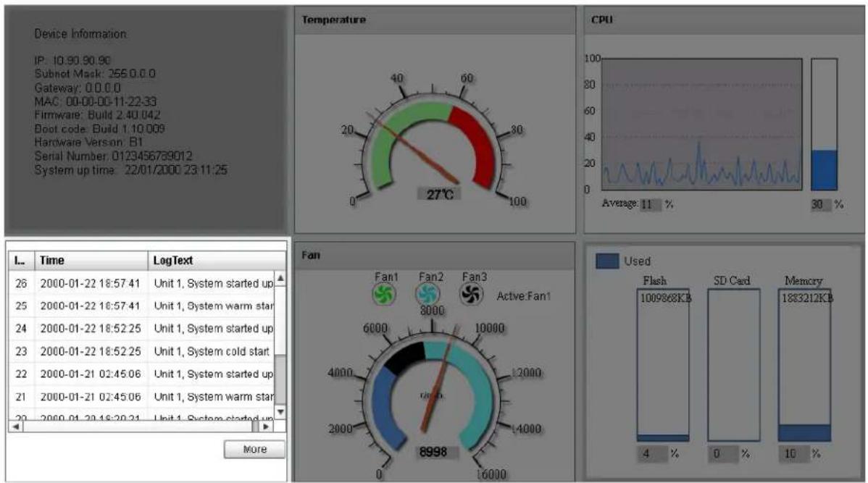Viewport: 868px width, 483px height.
Task: Click the Serial Number line
Action: point(114,156)
